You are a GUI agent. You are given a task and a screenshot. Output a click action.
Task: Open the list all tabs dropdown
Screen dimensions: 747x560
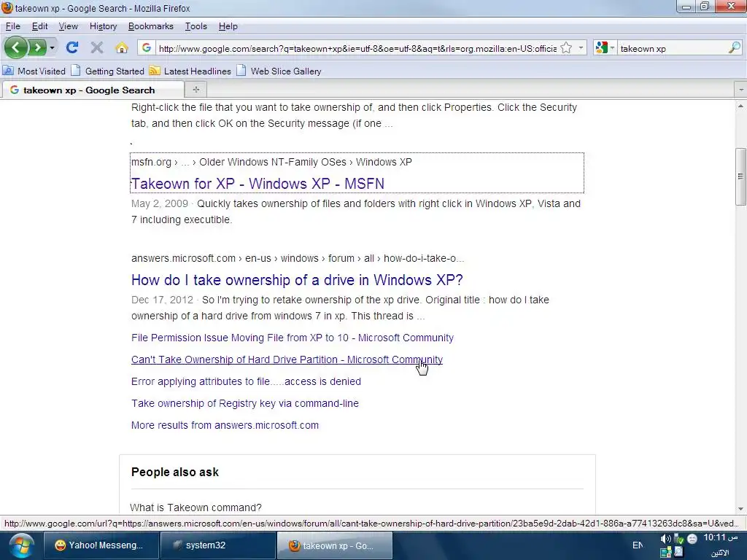(741, 90)
